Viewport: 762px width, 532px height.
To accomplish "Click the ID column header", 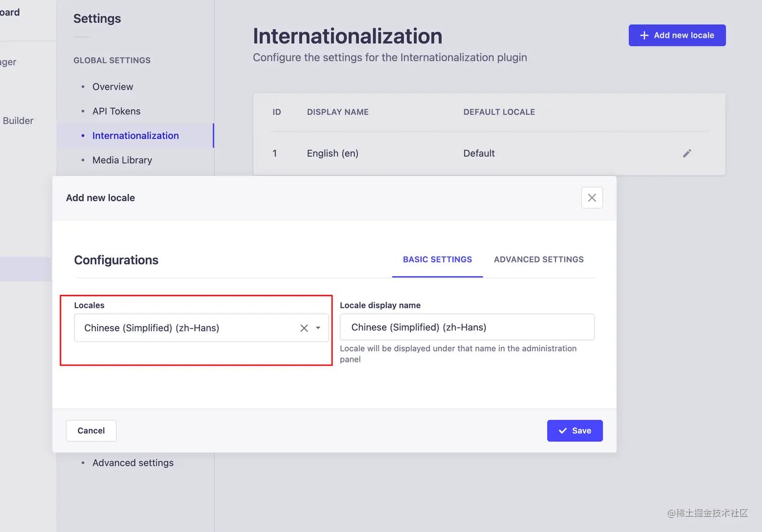I will click(x=277, y=112).
